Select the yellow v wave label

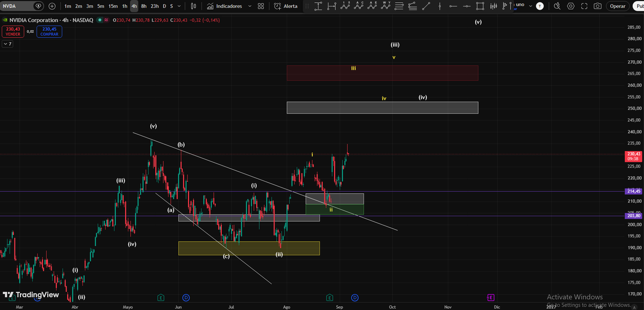pyautogui.click(x=394, y=57)
